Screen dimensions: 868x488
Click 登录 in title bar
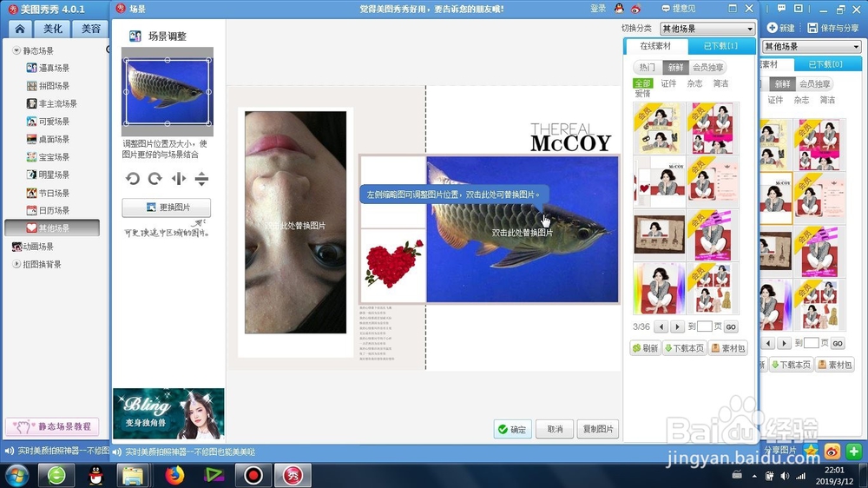point(598,9)
